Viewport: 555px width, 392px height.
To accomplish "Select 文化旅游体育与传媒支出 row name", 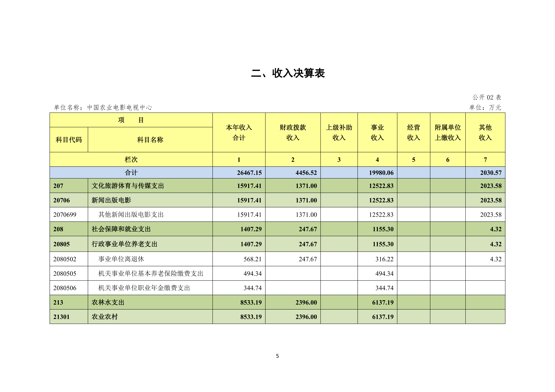I will pos(128,186).
